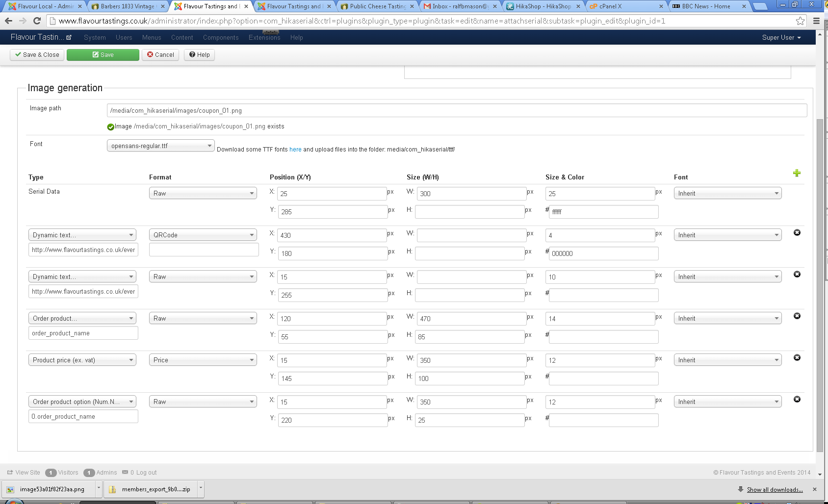Go back using the browser back arrow

[x=8, y=21]
